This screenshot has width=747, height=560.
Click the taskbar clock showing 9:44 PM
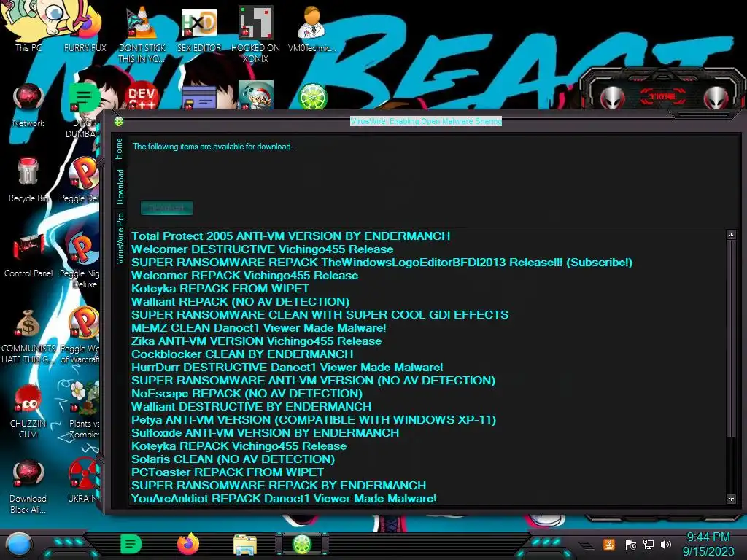click(708, 544)
